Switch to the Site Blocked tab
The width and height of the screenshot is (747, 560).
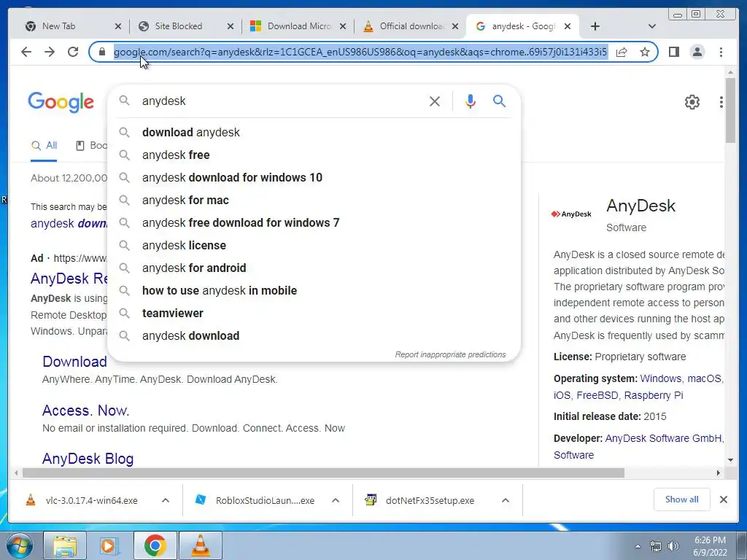tap(179, 26)
